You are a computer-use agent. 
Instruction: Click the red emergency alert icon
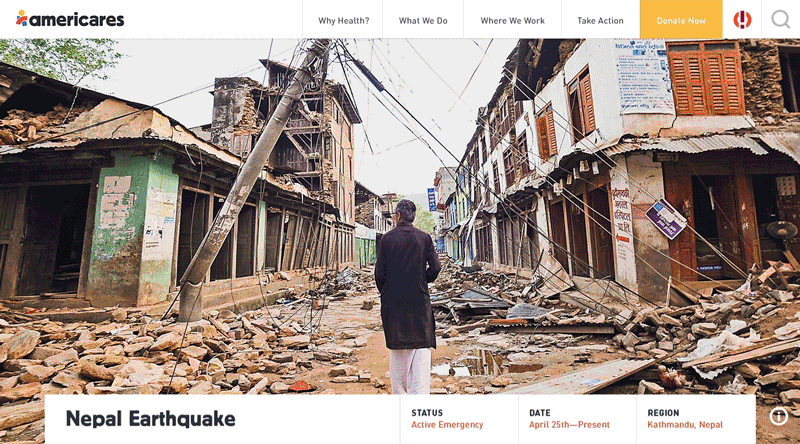pyautogui.click(x=742, y=20)
